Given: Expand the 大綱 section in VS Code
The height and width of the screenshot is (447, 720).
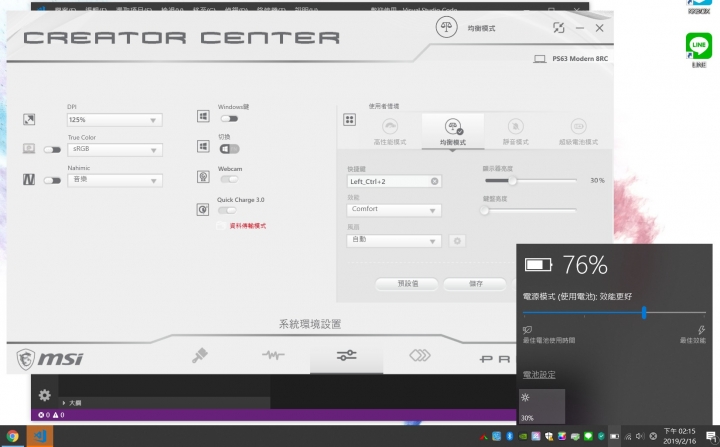Looking at the screenshot, I should (x=72, y=403).
